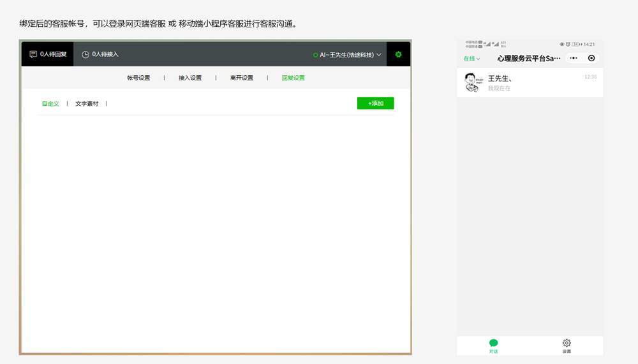Open the conversation with 王先生、
This screenshot has height=364, width=638.
pos(530,83)
